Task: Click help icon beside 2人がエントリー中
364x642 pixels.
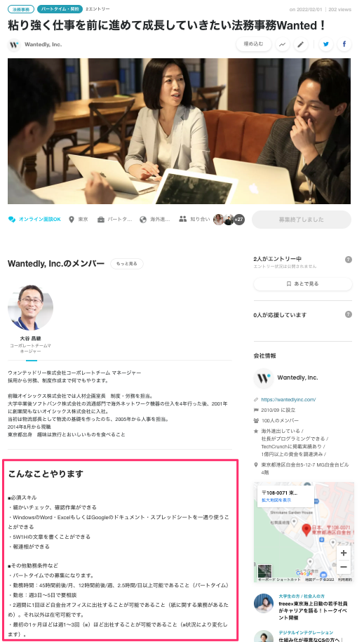Action: pos(349,260)
